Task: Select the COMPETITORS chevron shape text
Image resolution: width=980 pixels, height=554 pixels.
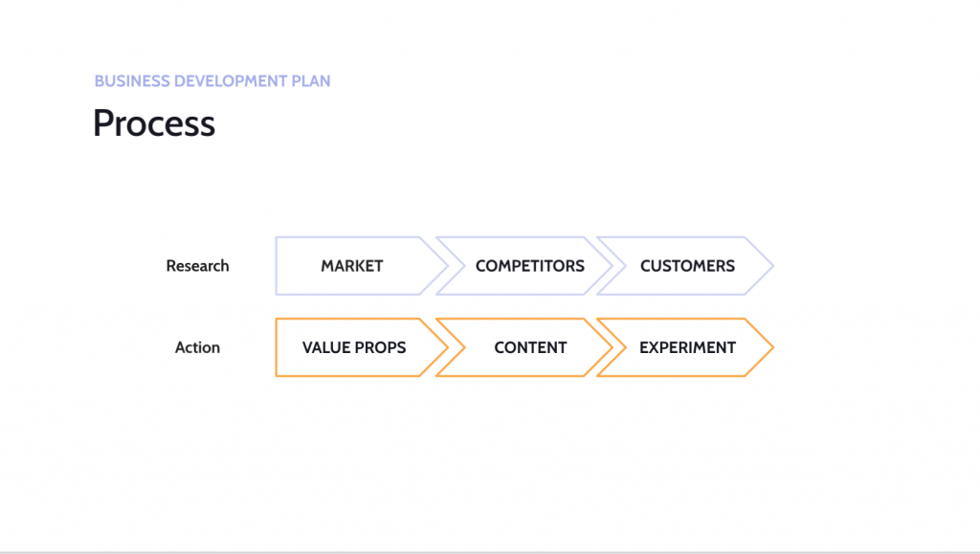Action: (x=529, y=266)
